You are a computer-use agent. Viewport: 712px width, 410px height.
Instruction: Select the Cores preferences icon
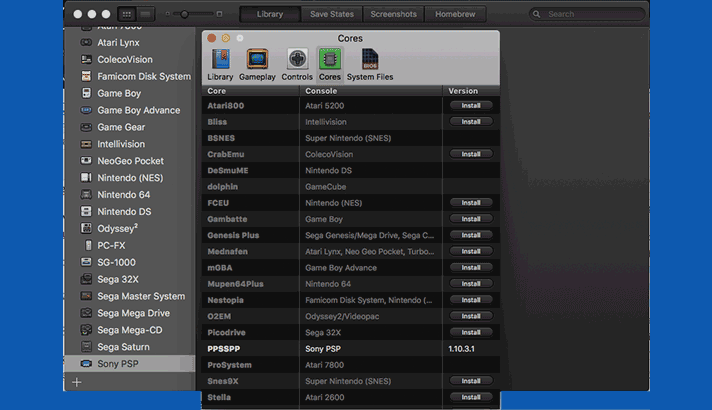coord(330,64)
